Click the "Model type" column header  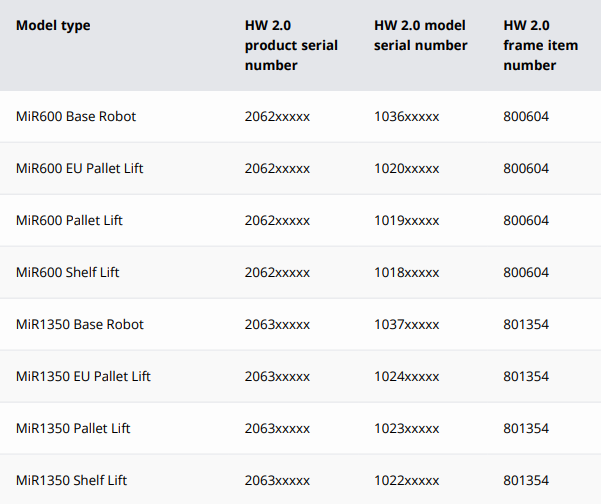point(53,25)
